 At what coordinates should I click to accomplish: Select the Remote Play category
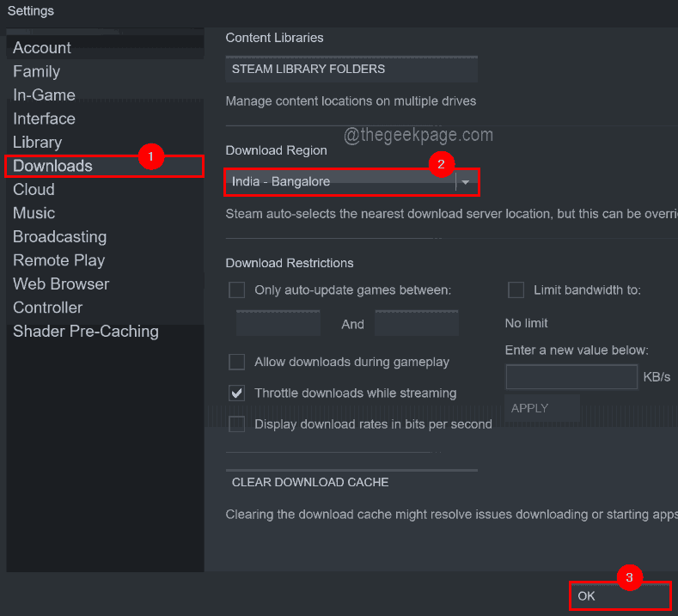(58, 260)
